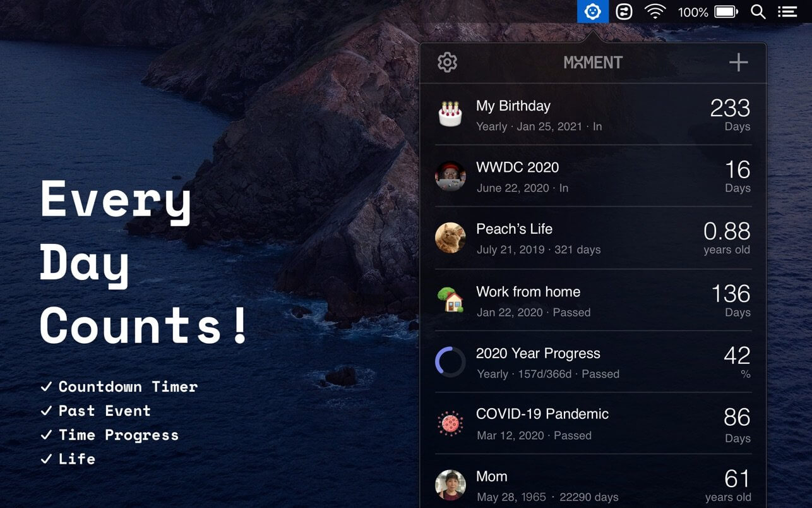Select the COVID-19 Pandemic event title
Image resolution: width=812 pixels, height=508 pixels.
542,414
